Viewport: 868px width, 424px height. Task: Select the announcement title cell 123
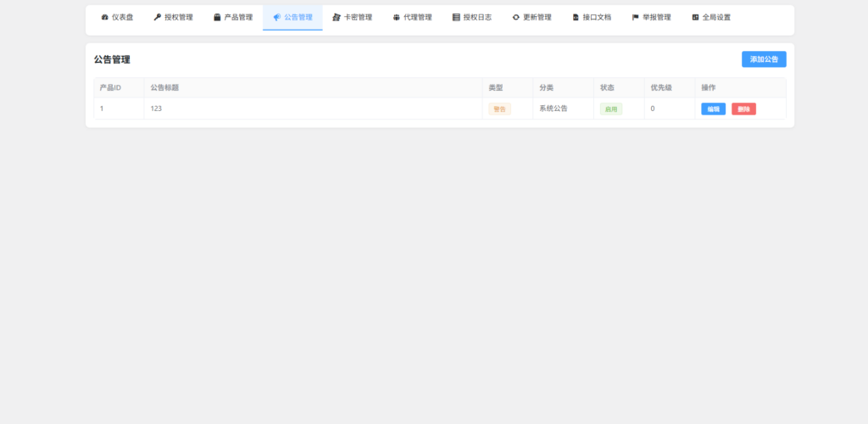(157, 109)
